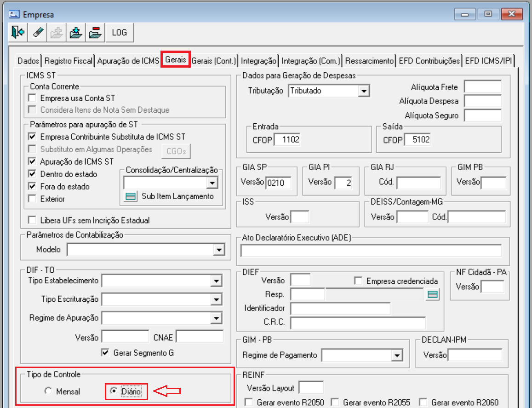Viewport: 532px width, 408px height.
Task: Enable the Exterior checkbox
Action: (32, 199)
